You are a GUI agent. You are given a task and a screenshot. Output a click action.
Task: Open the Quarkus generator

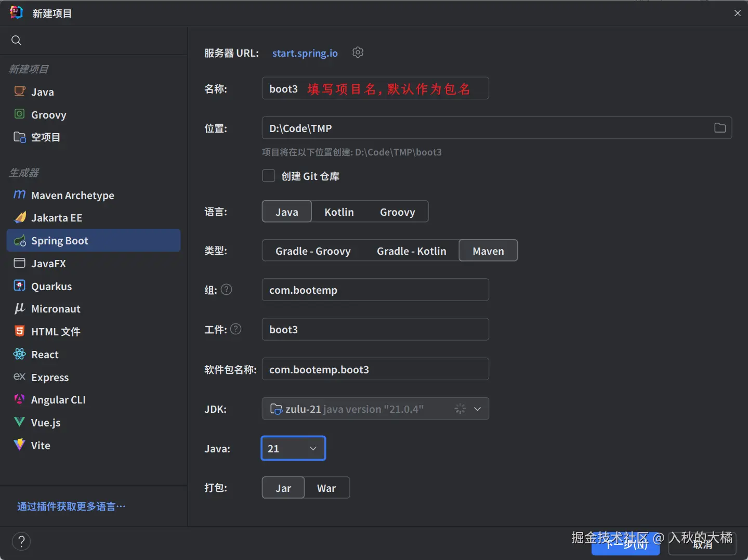[x=51, y=286]
